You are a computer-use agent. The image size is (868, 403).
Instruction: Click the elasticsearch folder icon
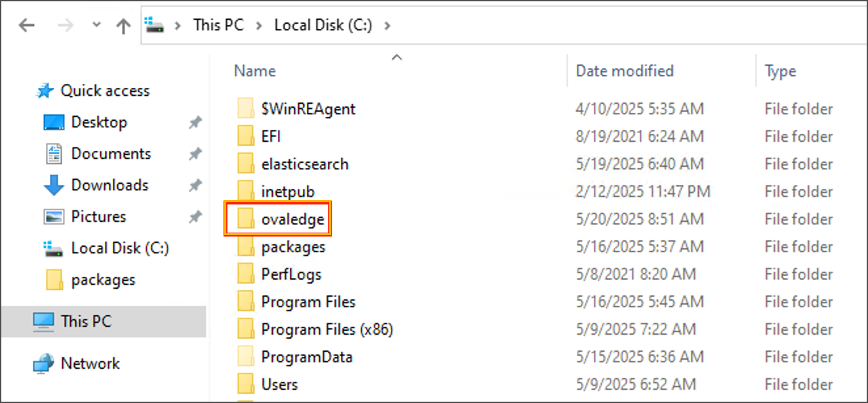click(x=245, y=164)
